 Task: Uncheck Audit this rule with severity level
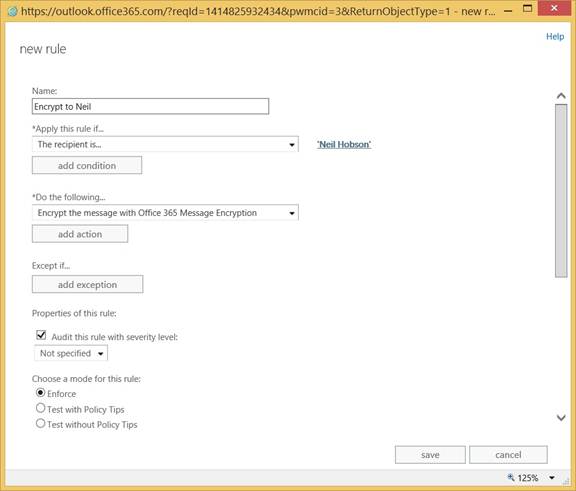[x=41, y=335]
